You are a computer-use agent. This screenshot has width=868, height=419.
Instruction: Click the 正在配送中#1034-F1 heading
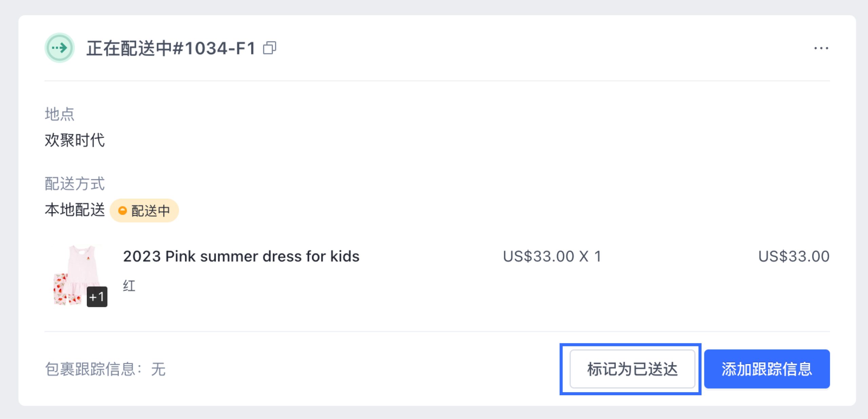[171, 48]
